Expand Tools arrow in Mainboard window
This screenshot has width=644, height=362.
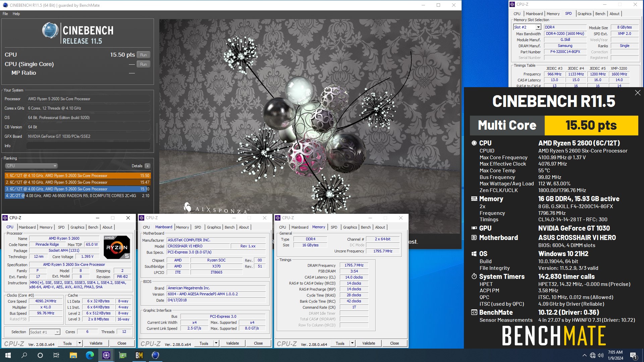216,343
